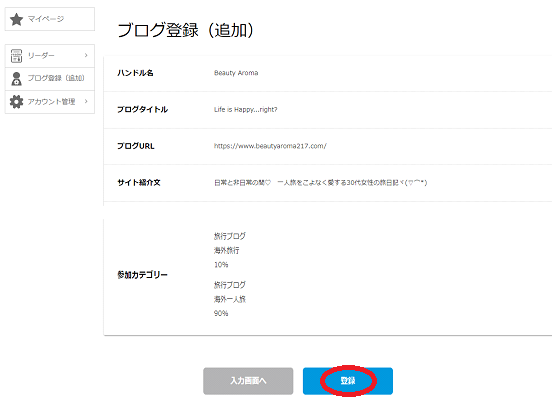Click the blue 登録 button
Screen dimensions: 552x410
click(348, 381)
